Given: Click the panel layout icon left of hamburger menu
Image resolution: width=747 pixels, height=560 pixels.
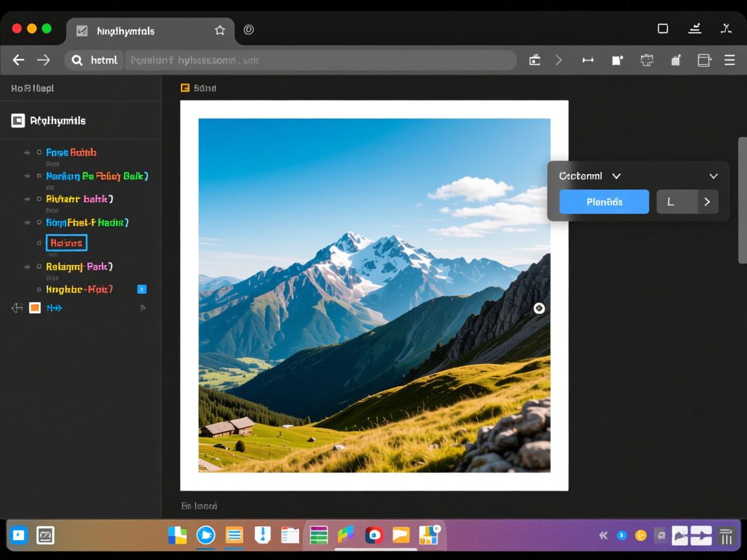Looking at the screenshot, I should [704, 60].
